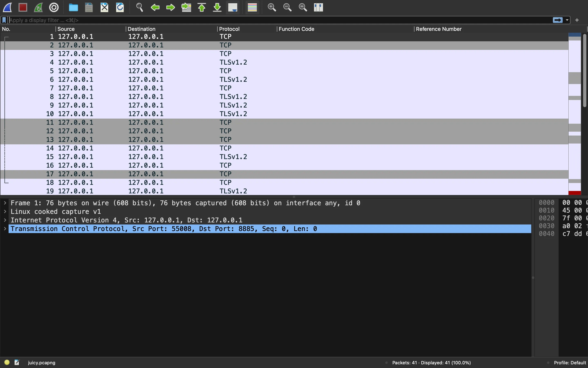Select packet 19 TLSv1.2 row
The width and height of the screenshot is (588, 368).
(x=284, y=191)
